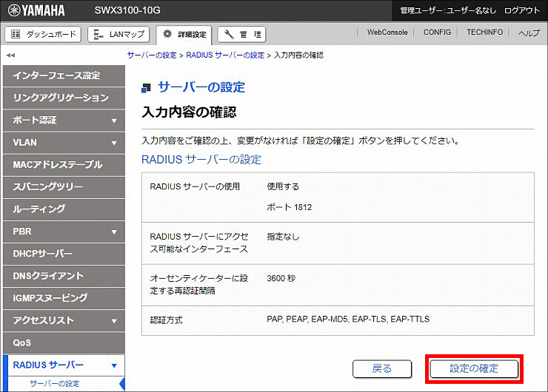Expand PBR dropdown arrow
Viewport: 548px width, 392px height.
(x=114, y=232)
